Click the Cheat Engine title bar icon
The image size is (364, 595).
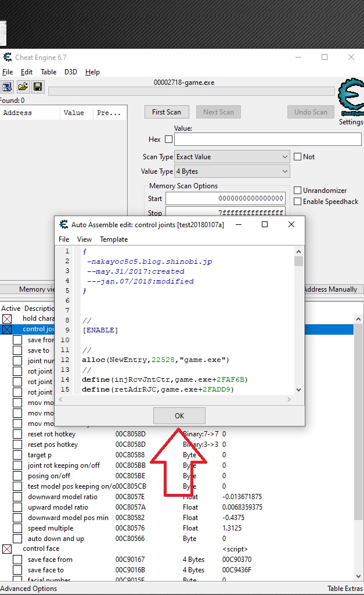[x=7, y=58]
